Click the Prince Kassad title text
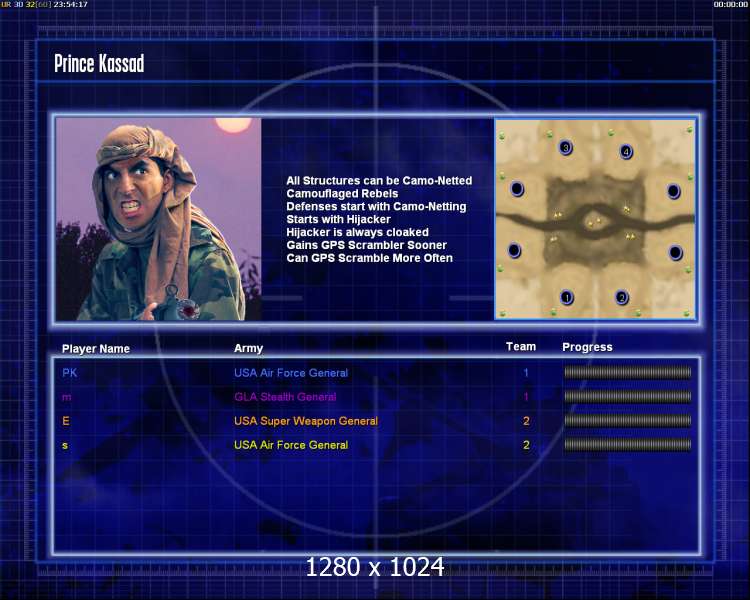 99,64
